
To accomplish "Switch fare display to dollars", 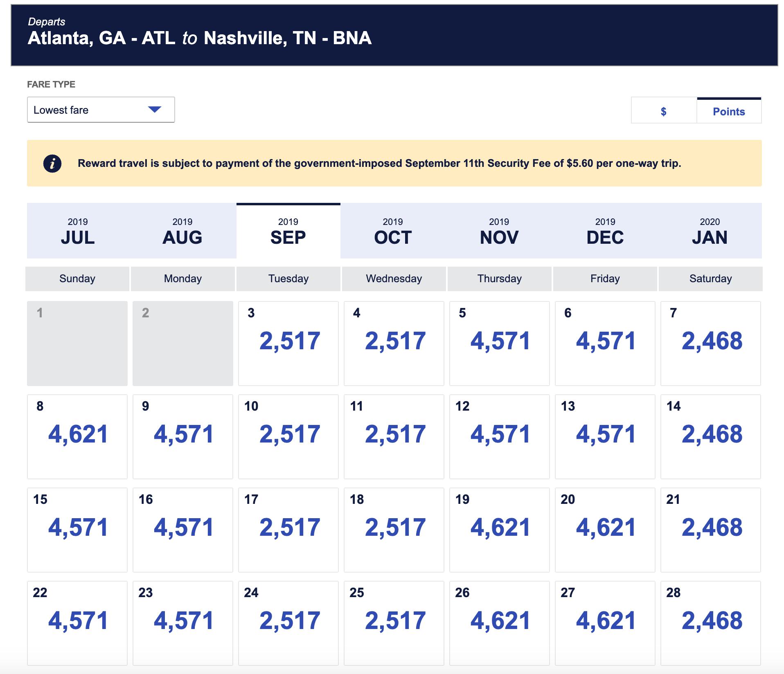I will 663,111.
